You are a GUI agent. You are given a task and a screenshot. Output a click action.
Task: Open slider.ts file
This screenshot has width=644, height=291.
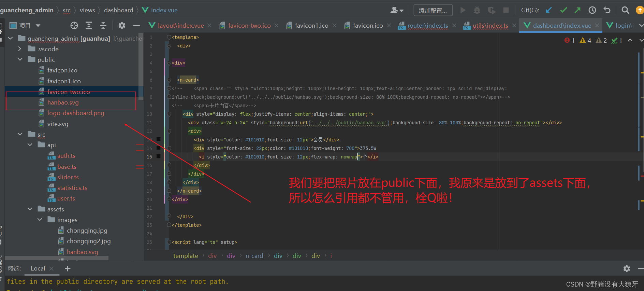pyautogui.click(x=68, y=177)
